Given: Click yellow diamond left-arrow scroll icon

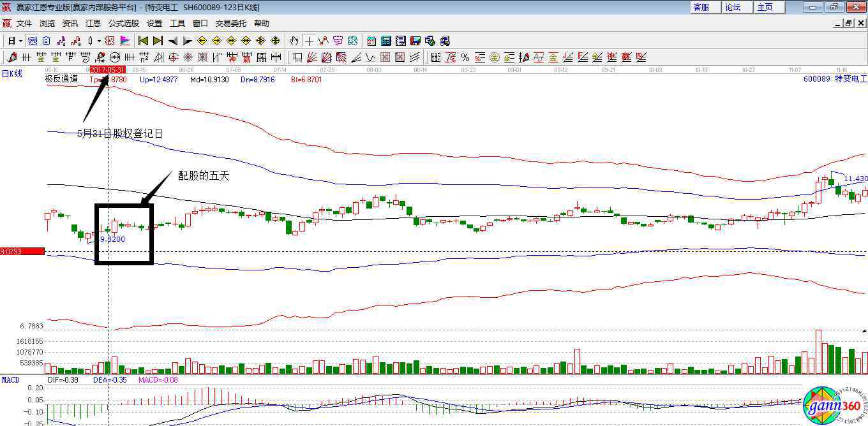Looking at the screenshot, I should click(x=202, y=41).
